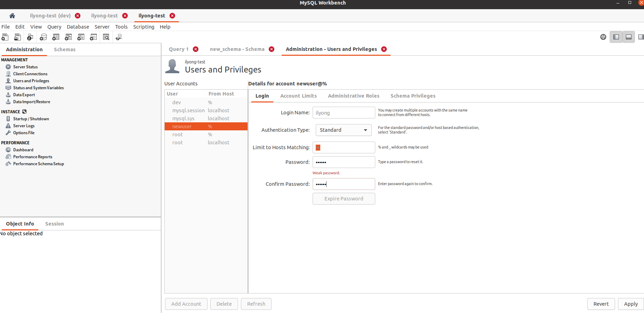Close the ilyong-test (dev) connection tab

pyautogui.click(x=78, y=16)
